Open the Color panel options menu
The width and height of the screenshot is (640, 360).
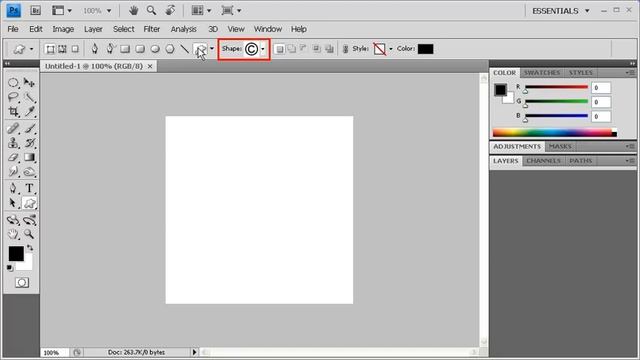coord(630,73)
